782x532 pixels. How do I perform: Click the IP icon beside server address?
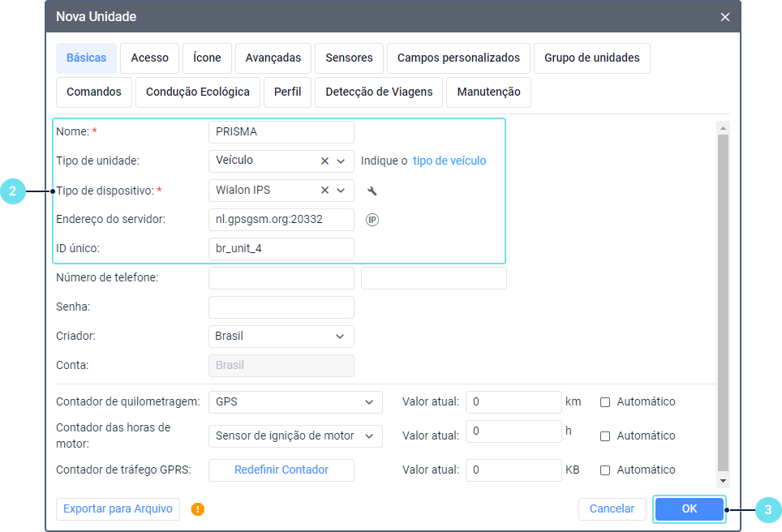[372, 220]
